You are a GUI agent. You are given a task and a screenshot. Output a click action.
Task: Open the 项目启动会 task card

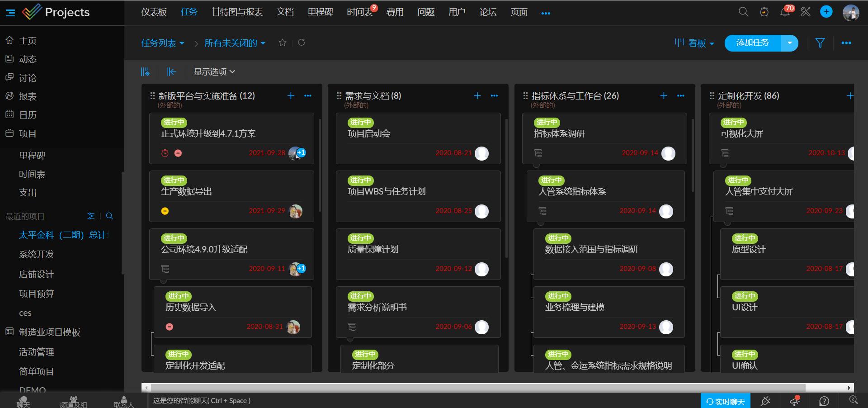(x=418, y=138)
